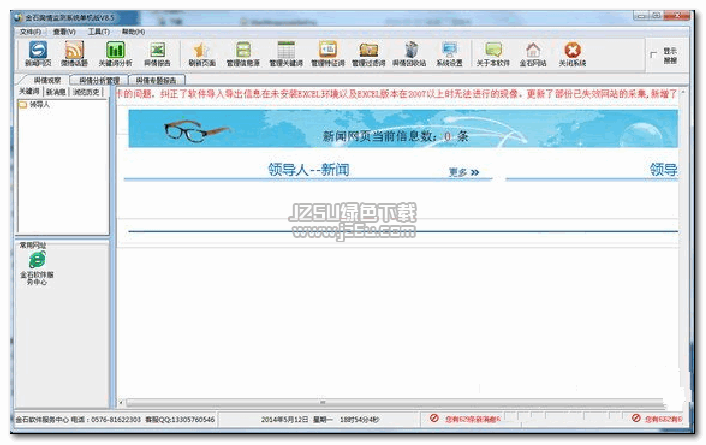Image resolution: width=706 pixels, height=445 pixels.
Task: Open the 查看(V) menu
Action: (x=64, y=32)
